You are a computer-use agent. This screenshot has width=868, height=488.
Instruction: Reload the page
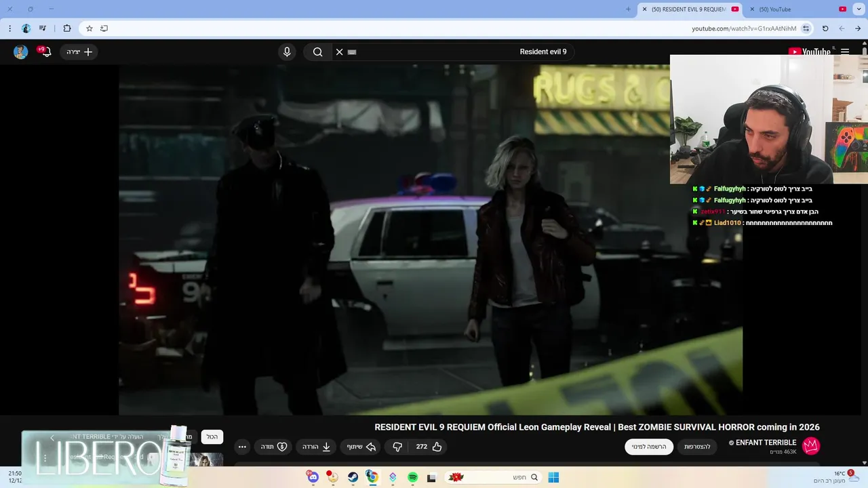(825, 28)
